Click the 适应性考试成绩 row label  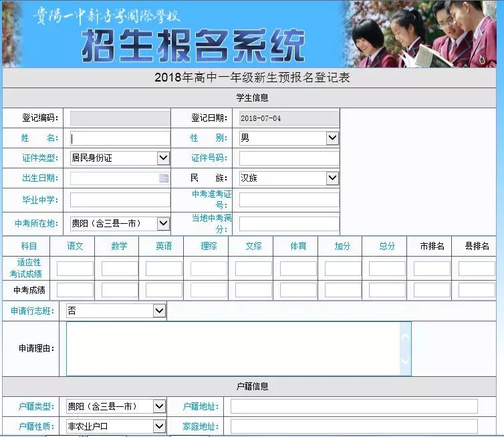point(25,269)
